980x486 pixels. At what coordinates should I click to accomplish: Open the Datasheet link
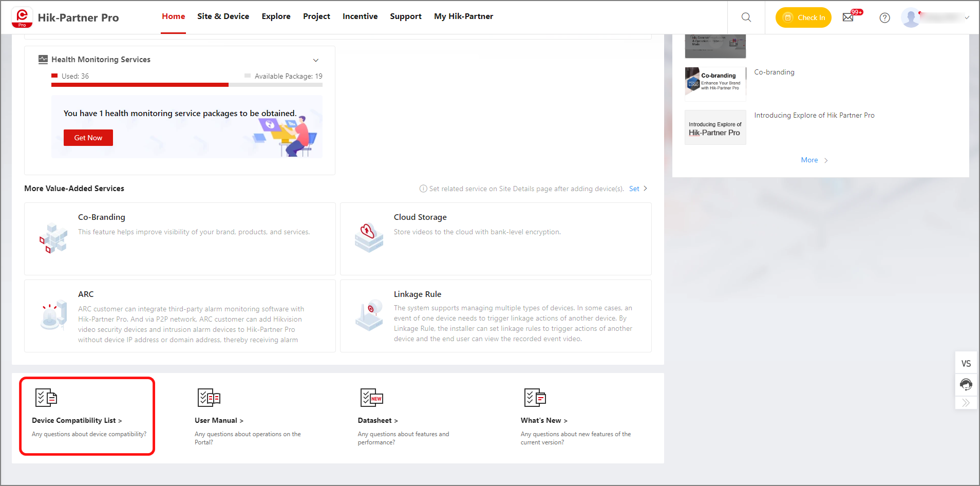point(378,420)
